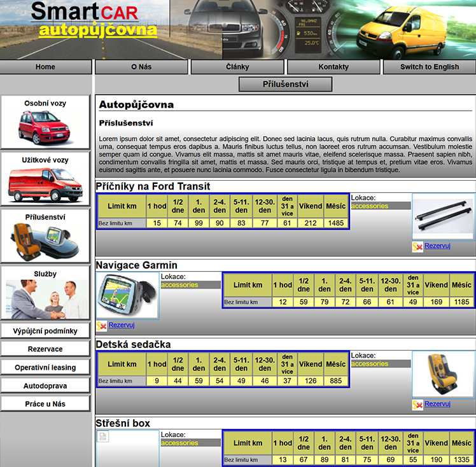Image resolution: width=476 pixels, height=467 pixels.
Task: Click the SmartCAR autopůjčovna logo
Action: [94, 20]
